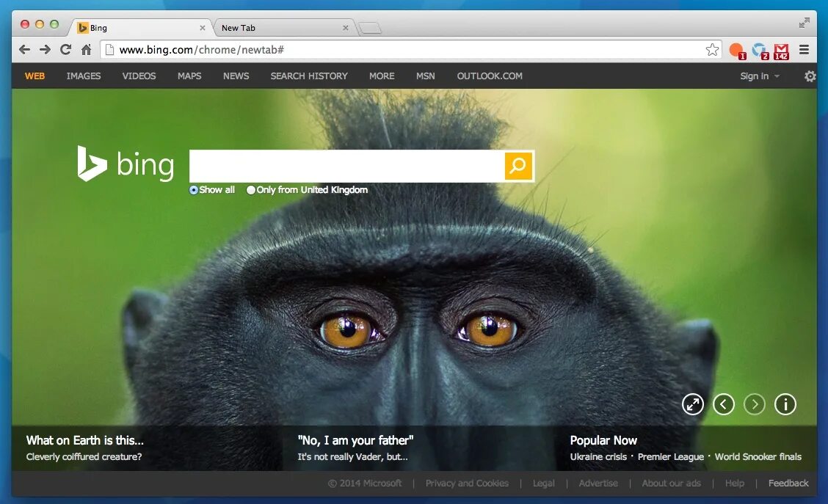
Task: Open the World Snooker finals link
Action: pyautogui.click(x=758, y=457)
